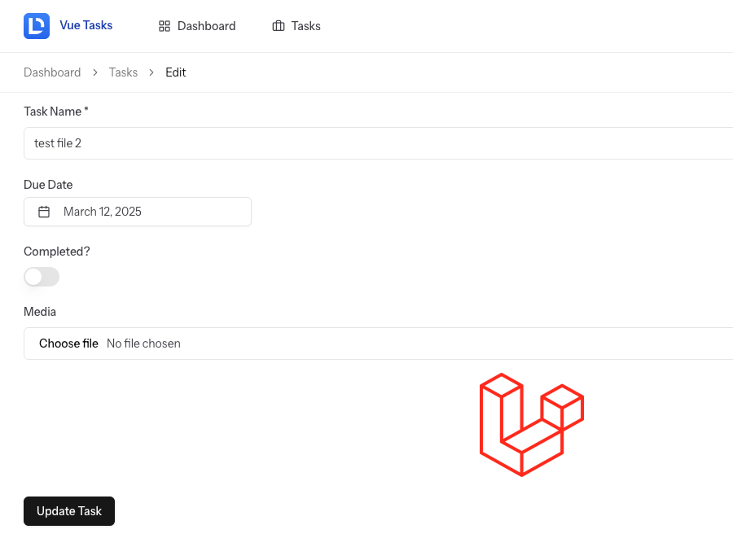Click the Choose file button
Screen dimensions: 733x560
68,343
